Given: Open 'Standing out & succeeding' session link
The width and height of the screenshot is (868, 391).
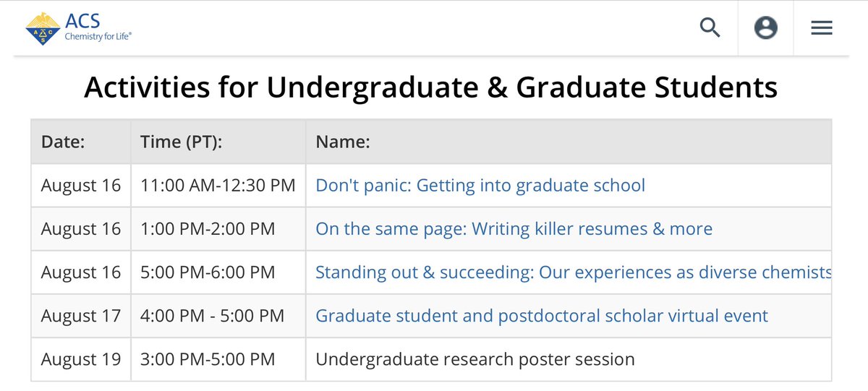Looking at the screenshot, I should click(x=574, y=272).
